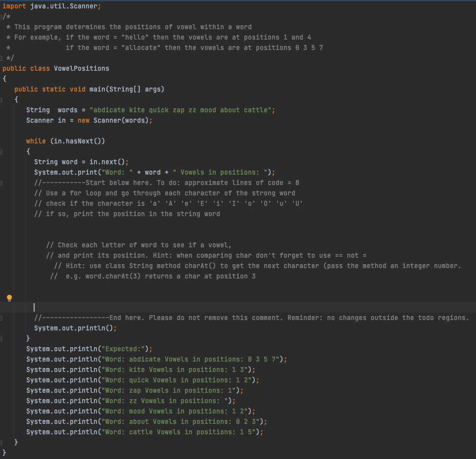Viewport: 476px width, 459px height.
Task: Place cursor at the blinking caret line
Action: coord(35,307)
